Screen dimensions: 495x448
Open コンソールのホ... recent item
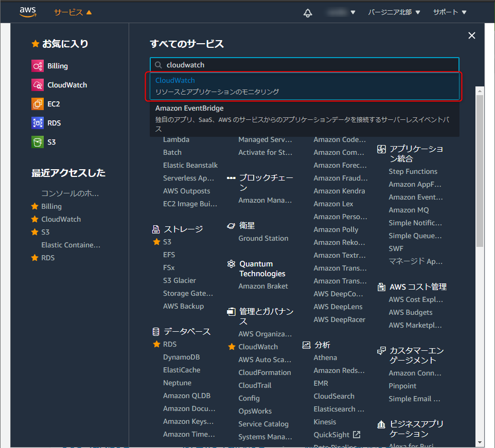click(70, 193)
